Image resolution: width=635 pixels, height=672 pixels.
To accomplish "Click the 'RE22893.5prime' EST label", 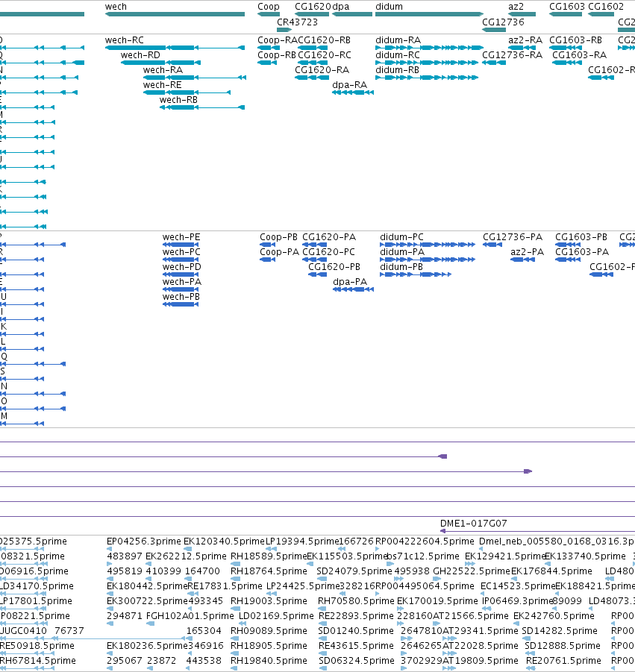I will pos(357,616).
